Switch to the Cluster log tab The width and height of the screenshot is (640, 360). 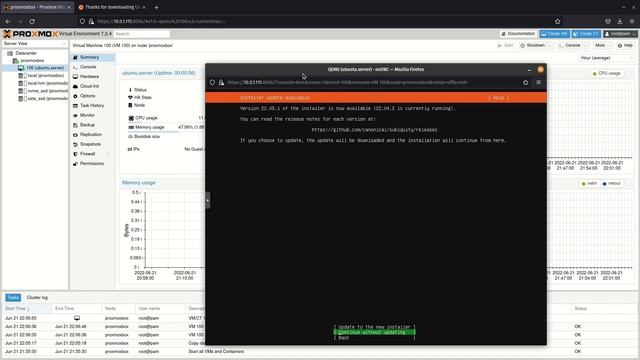click(37, 298)
